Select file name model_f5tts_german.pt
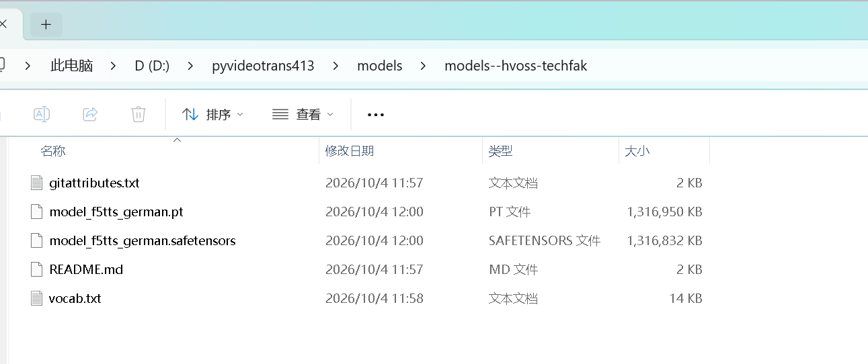868x364 pixels. coord(116,212)
